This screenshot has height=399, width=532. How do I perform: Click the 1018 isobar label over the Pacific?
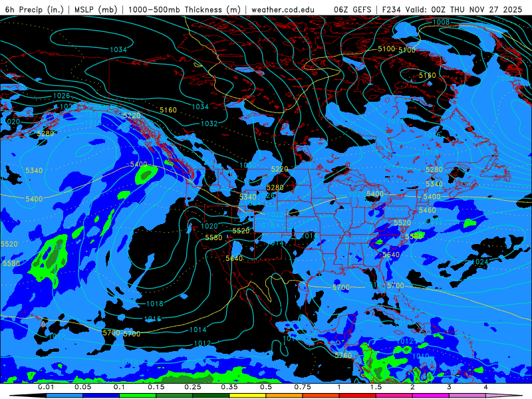[x=155, y=304]
